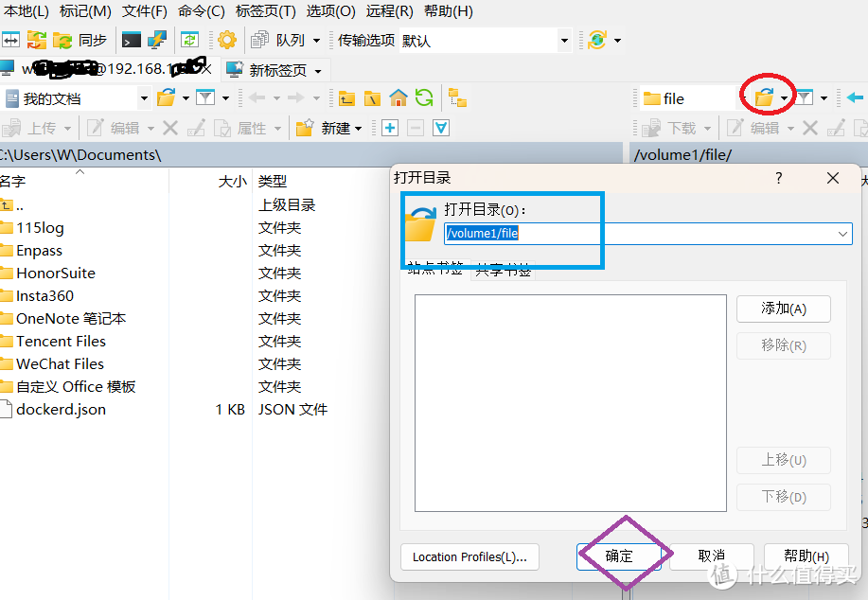Image resolution: width=868 pixels, height=600 pixels.
Task: Switch to the 共享书签 tab
Action: coord(502,271)
